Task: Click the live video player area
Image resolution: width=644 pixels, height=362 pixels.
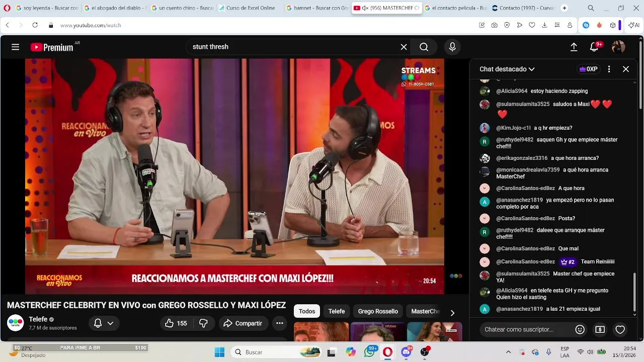Action: click(x=234, y=176)
